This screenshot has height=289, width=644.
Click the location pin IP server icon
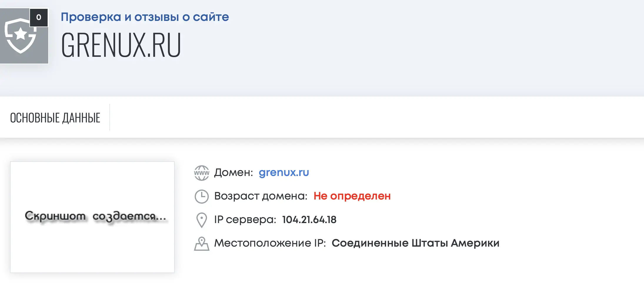202,220
